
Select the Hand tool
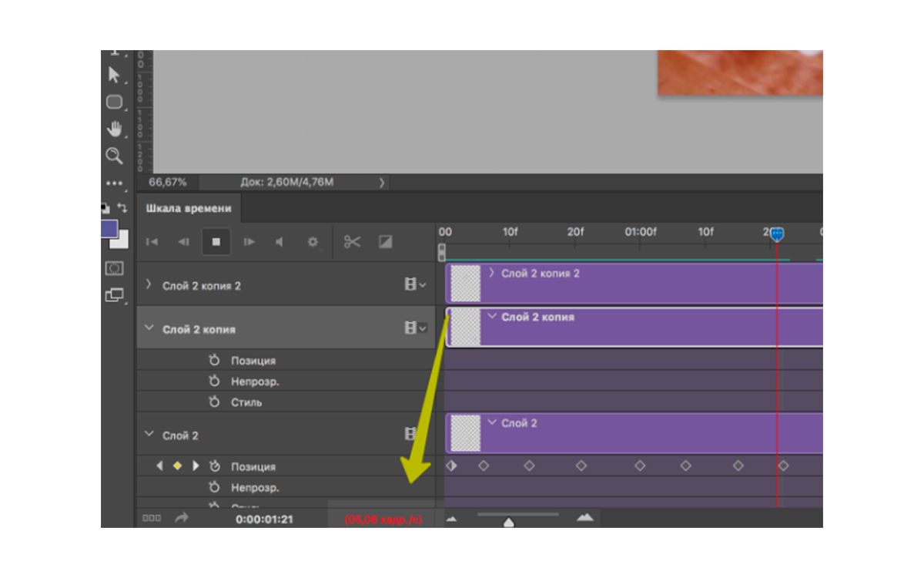114,129
